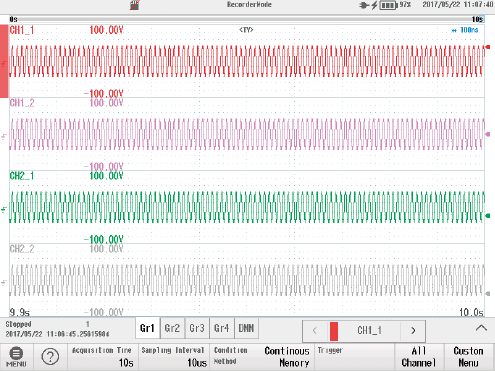Open the Sampling Interval 10us setting
The height and width of the screenshot is (371, 495).
(174, 357)
